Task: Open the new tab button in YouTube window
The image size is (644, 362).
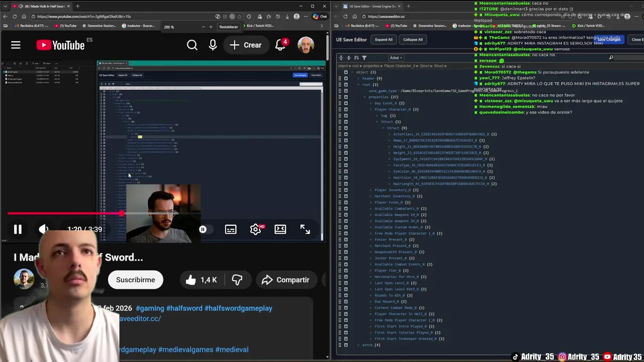Action: click(x=77, y=6)
